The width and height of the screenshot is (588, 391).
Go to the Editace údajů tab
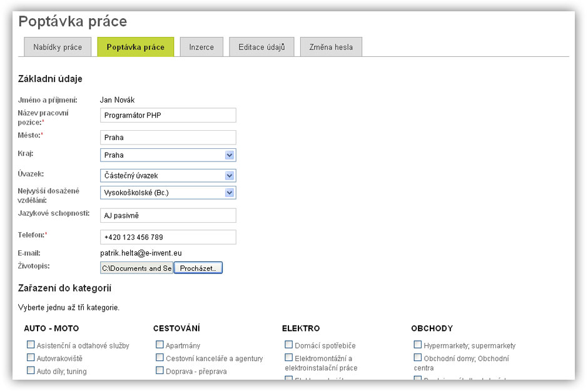pyautogui.click(x=261, y=47)
